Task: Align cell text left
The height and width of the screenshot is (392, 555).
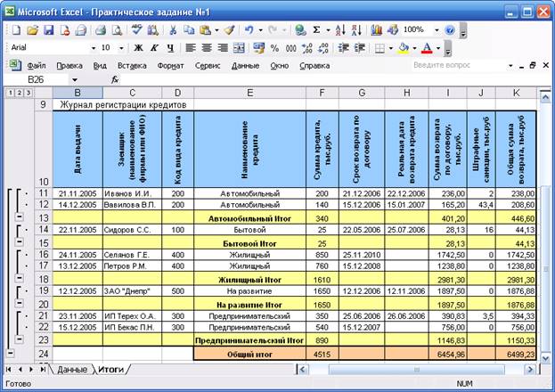Action: pyautogui.click(x=191, y=48)
